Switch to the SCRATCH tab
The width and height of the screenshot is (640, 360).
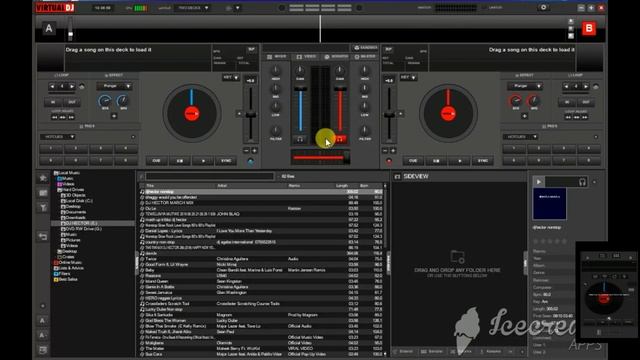coord(336,57)
